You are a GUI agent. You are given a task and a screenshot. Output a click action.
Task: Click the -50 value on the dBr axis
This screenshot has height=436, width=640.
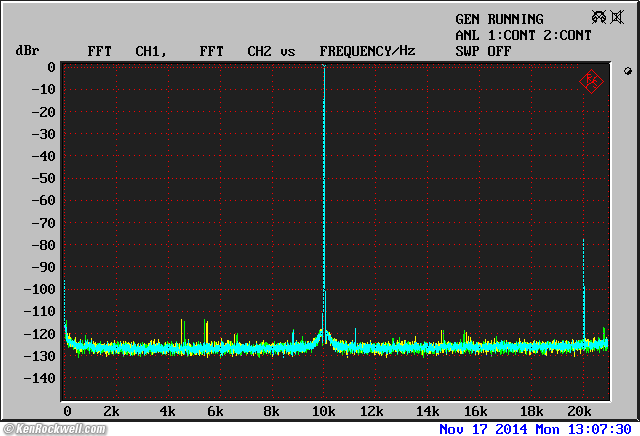click(42, 178)
